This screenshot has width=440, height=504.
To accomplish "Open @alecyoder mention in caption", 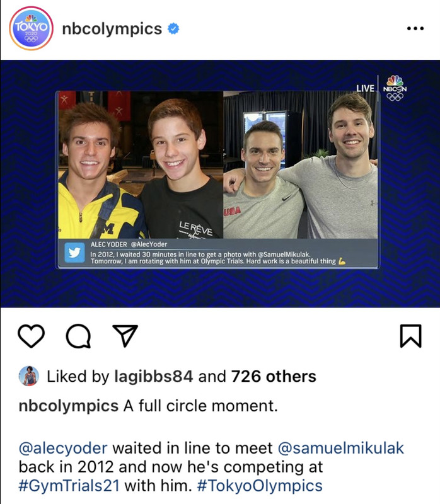I will pyautogui.click(x=63, y=449).
